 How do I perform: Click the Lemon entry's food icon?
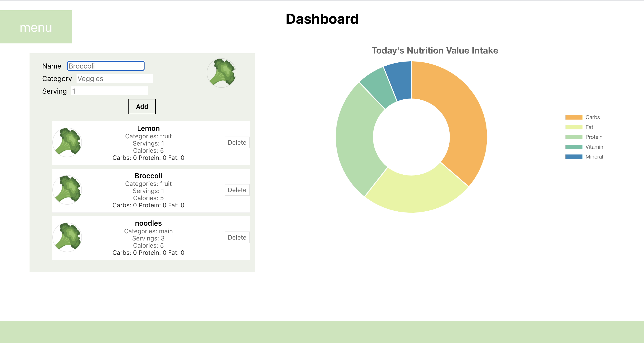[x=67, y=142]
